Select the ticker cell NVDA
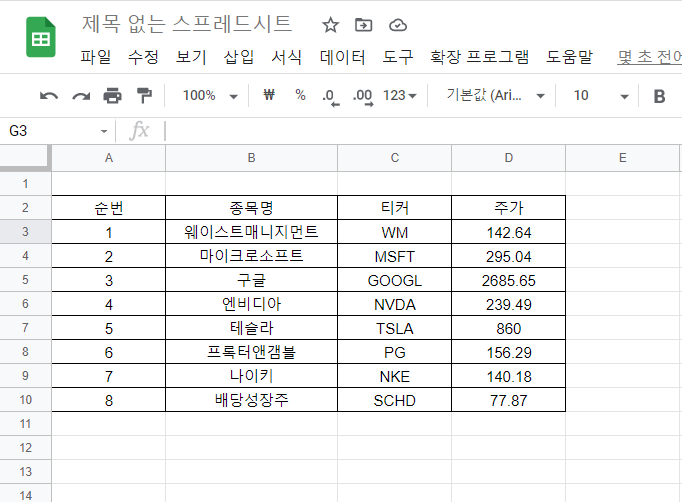Viewport: 682px width, 502px height. (x=394, y=304)
